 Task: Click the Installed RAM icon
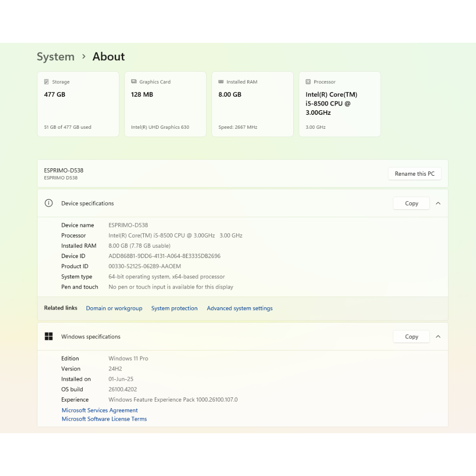(221, 82)
